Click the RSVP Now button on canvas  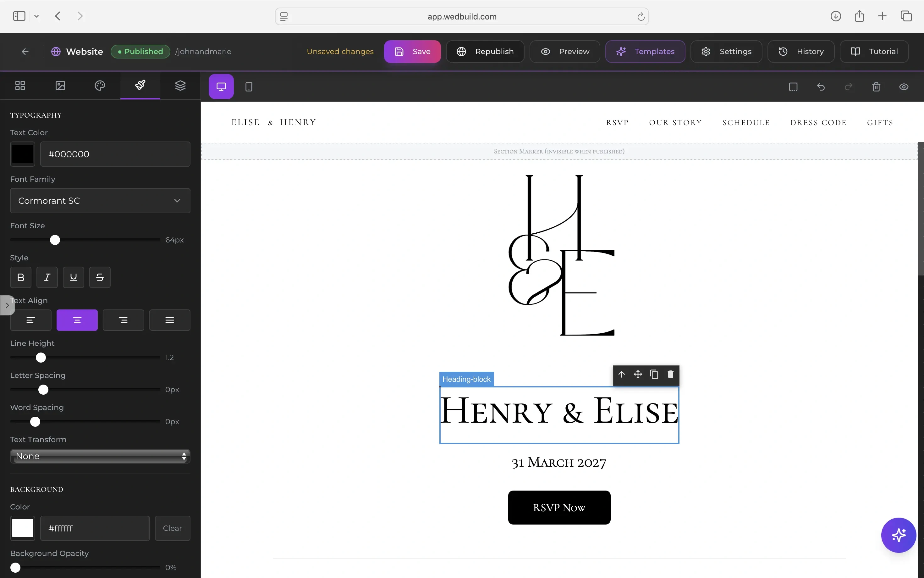[x=559, y=508]
